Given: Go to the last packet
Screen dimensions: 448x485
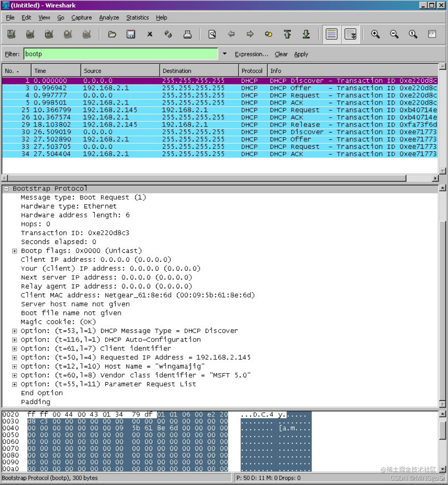Looking at the screenshot, I should (306, 34).
